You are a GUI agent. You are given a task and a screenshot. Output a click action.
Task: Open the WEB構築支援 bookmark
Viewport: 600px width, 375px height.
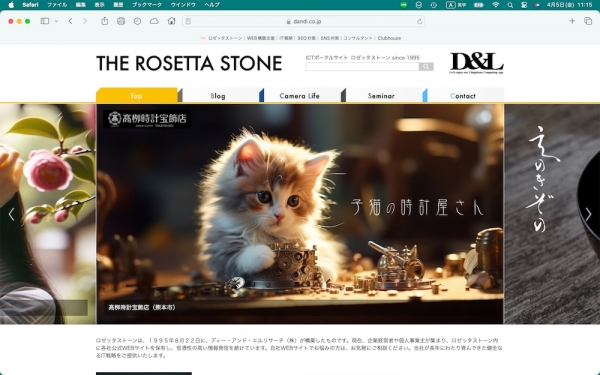click(x=261, y=38)
